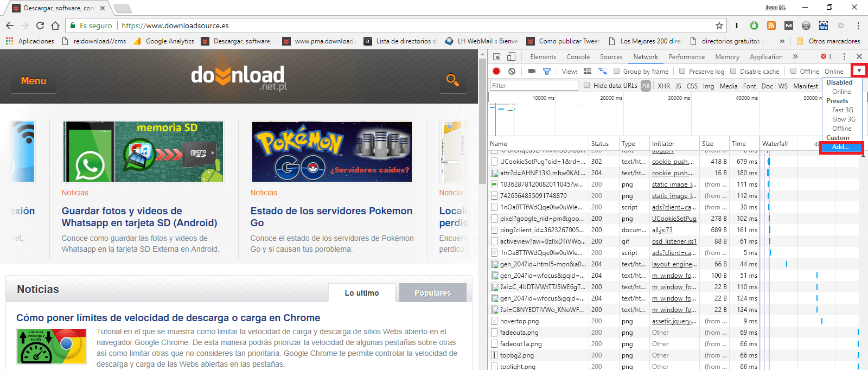Toggle the device toolbar icon in DevTools
Image resolution: width=868 pixels, height=370 pixels.
(x=511, y=56)
